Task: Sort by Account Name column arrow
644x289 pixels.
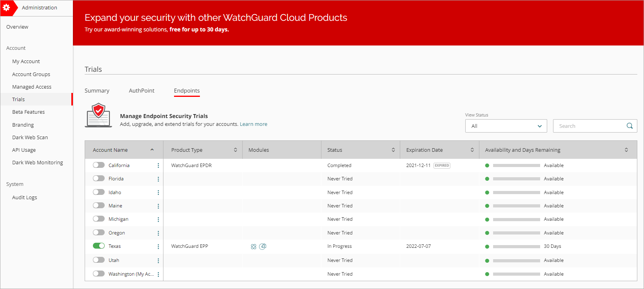Action: point(152,150)
